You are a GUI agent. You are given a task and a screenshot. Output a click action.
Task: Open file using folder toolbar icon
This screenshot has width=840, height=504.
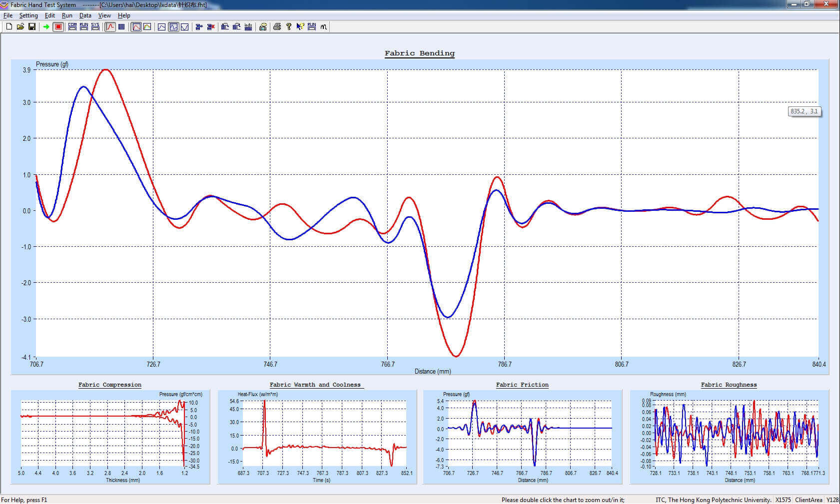(20, 26)
